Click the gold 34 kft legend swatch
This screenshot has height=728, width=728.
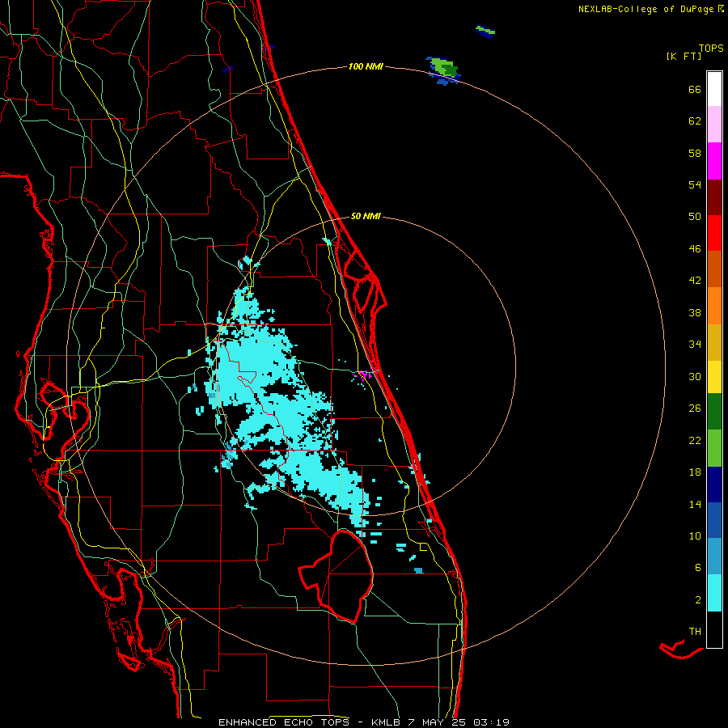pyautogui.click(x=714, y=342)
